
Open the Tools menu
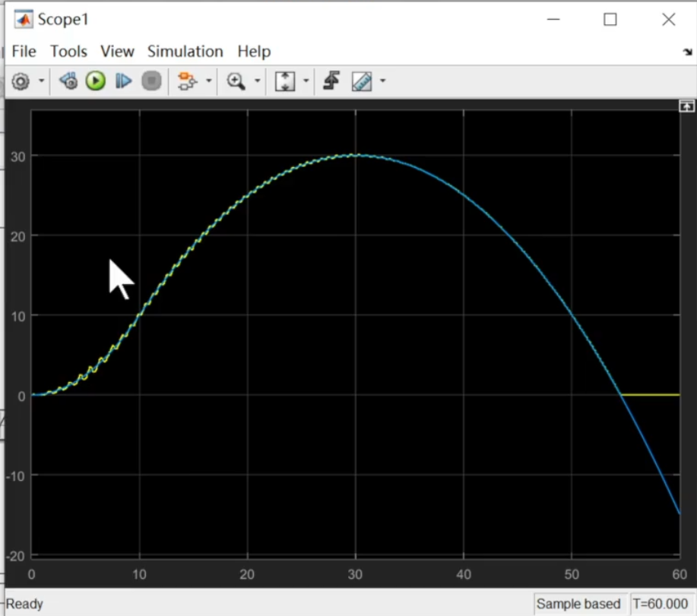coord(68,52)
